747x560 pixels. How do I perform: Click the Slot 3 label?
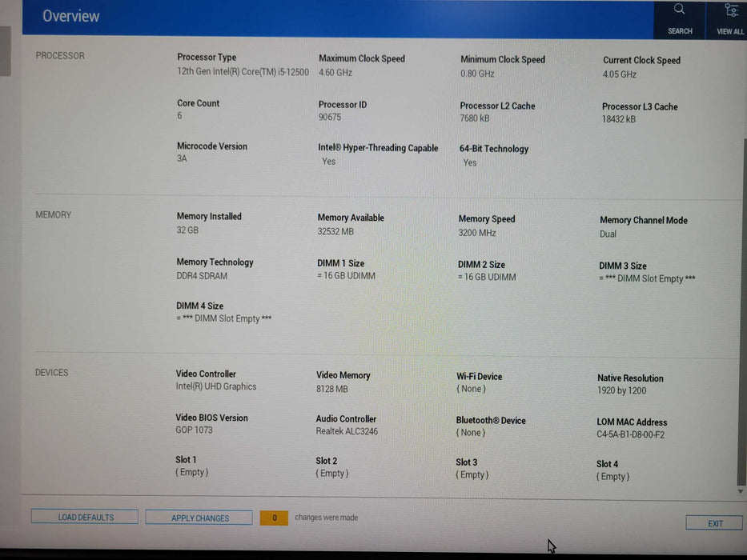[x=467, y=462]
